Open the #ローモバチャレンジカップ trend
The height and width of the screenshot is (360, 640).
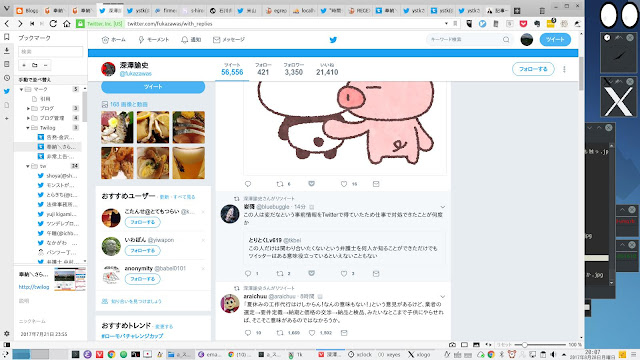coord(132,336)
